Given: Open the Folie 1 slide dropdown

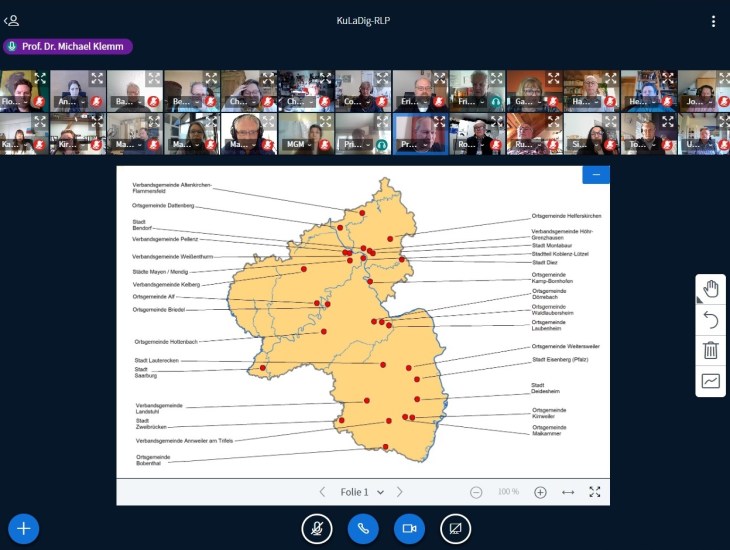Looking at the screenshot, I should pyautogui.click(x=362, y=492).
